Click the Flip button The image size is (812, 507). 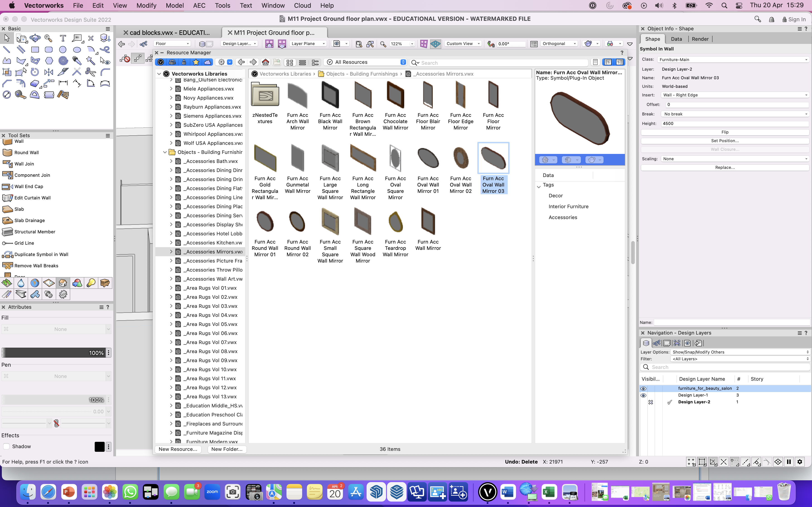pos(725,132)
